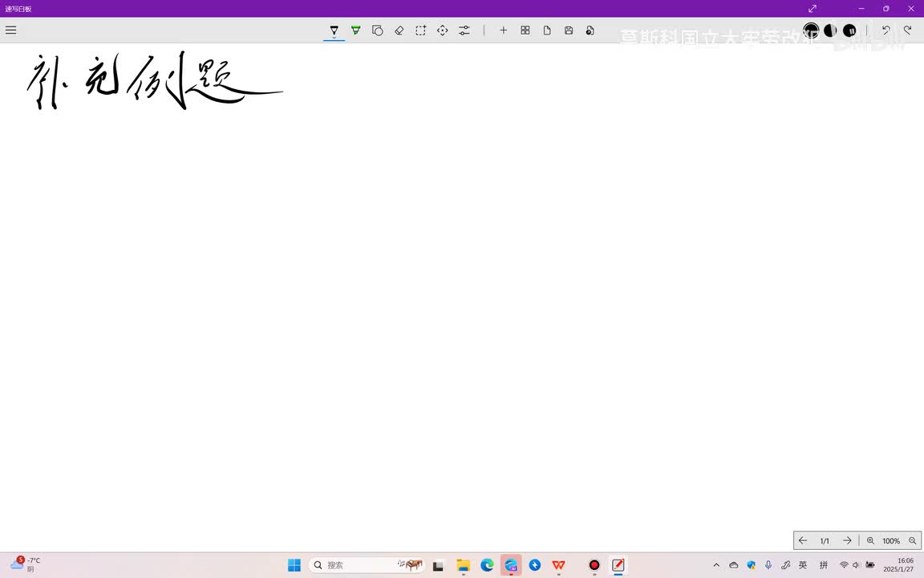This screenshot has width=924, height=578.
Task: Go to the next page arrow
Action: pyautogui.click(x=847, y=540)
